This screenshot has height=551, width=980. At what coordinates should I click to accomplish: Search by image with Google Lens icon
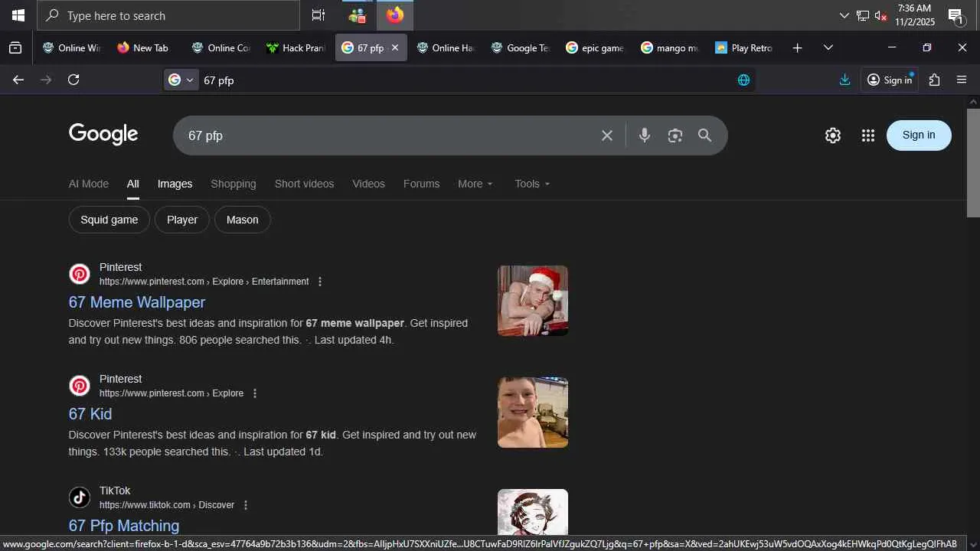coord(675,135)
